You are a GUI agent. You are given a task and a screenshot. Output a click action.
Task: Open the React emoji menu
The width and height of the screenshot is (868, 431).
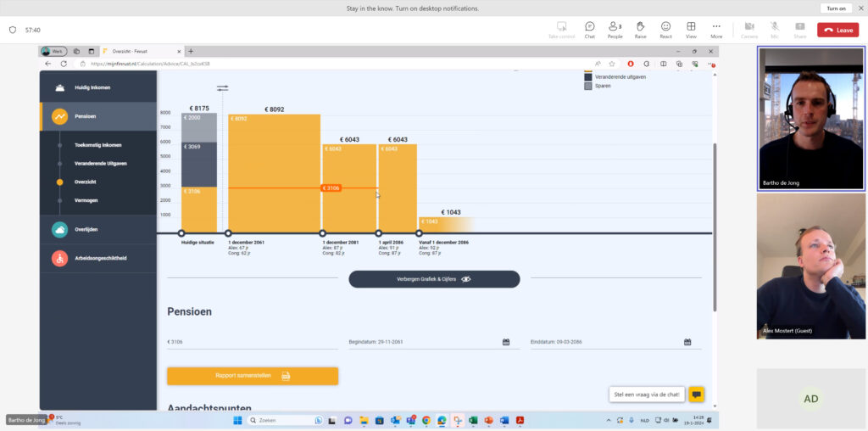coord(665,29)
